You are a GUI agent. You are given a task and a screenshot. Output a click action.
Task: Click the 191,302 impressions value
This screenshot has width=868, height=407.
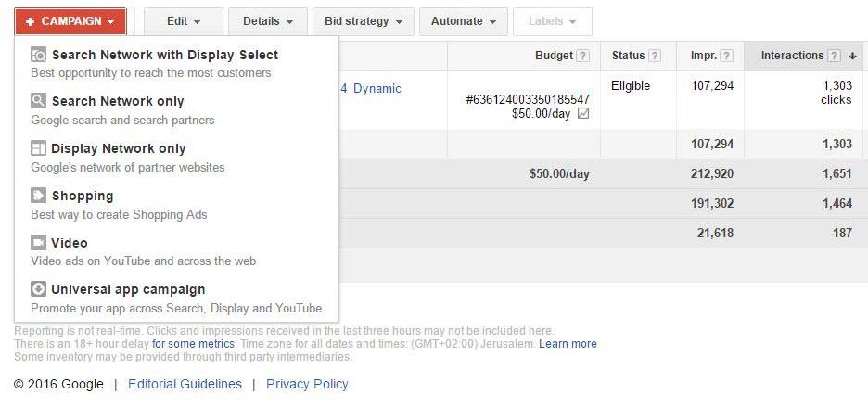tap(712, 203)
